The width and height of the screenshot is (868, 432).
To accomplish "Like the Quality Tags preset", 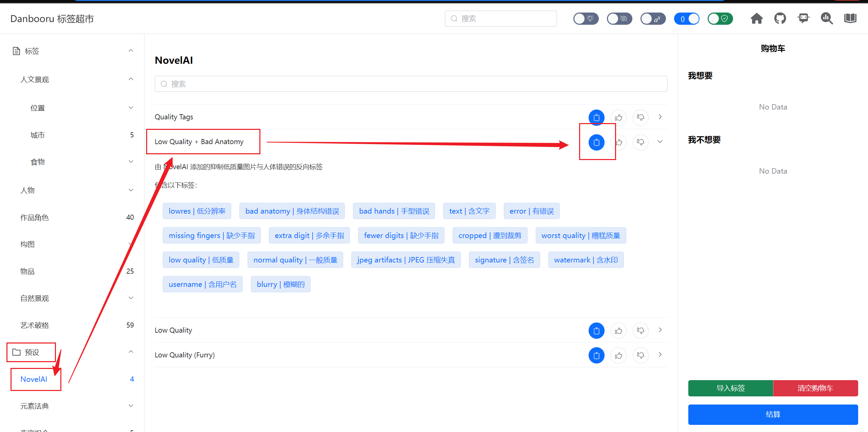I will [618, 117].
